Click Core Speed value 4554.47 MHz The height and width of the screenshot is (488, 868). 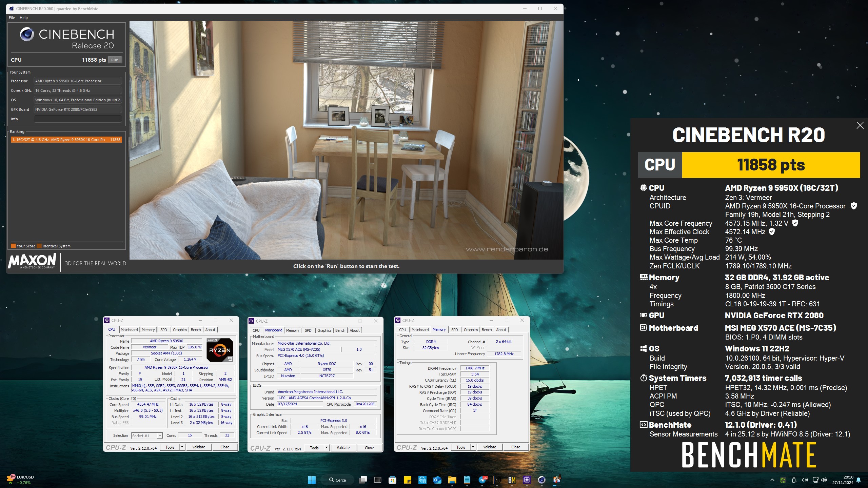pos(148,405)
